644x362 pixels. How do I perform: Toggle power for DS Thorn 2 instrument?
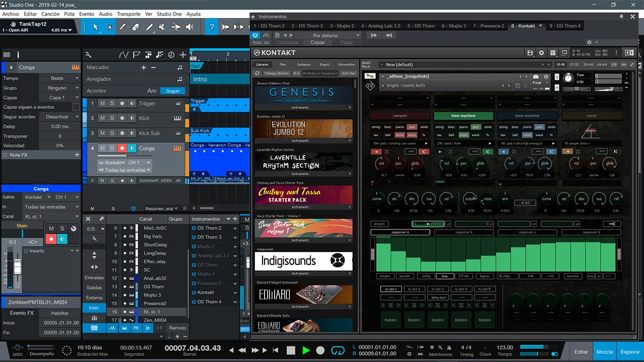[194, 228]
